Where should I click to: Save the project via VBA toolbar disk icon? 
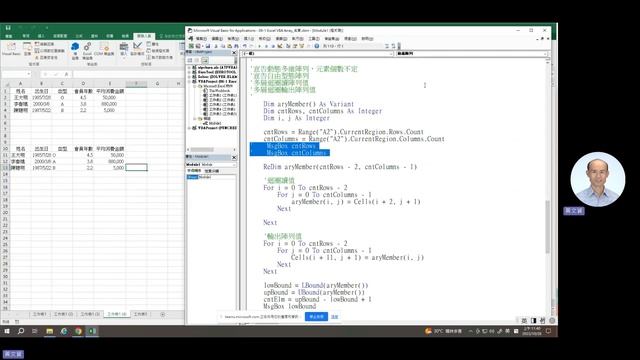(208, 46)
